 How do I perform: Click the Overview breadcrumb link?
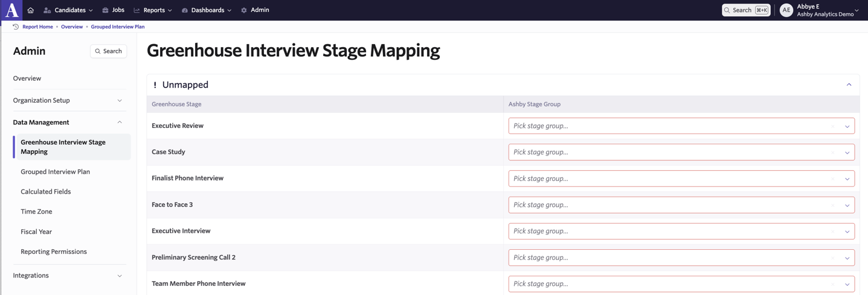(72, 27)
